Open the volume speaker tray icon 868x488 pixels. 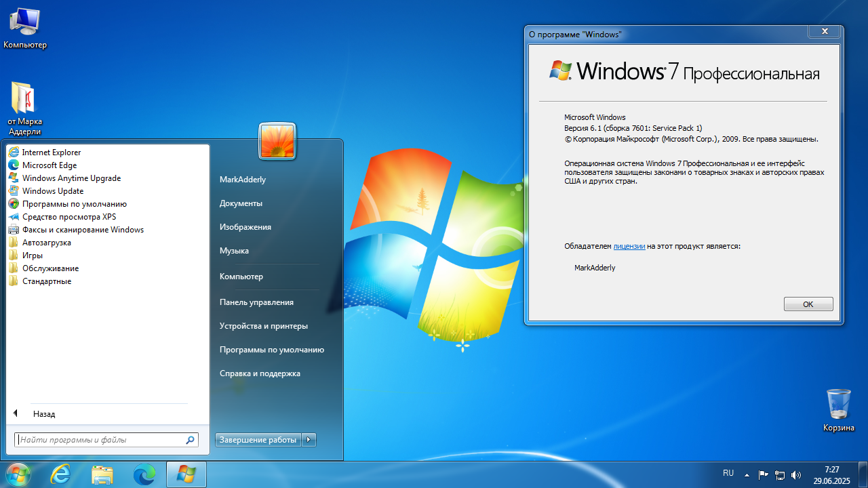tap(796, 474)
